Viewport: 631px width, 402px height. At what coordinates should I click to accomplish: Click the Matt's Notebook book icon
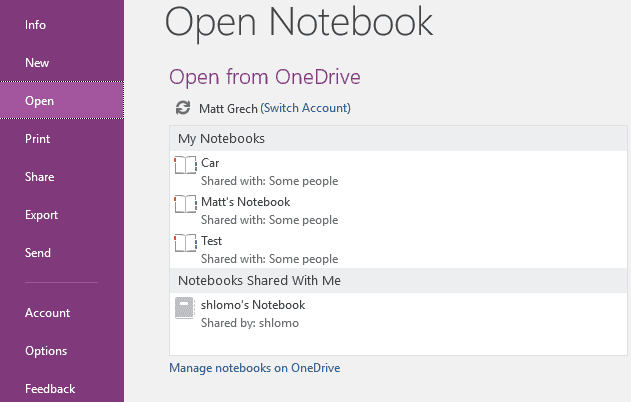pos(185,204)
